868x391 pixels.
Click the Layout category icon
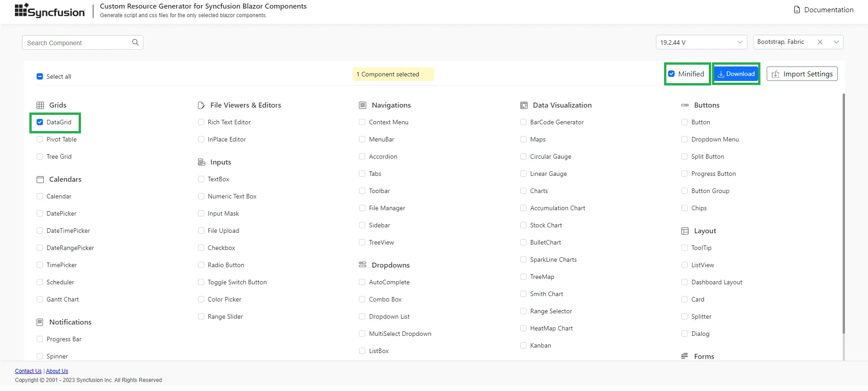tap(685, 231)
